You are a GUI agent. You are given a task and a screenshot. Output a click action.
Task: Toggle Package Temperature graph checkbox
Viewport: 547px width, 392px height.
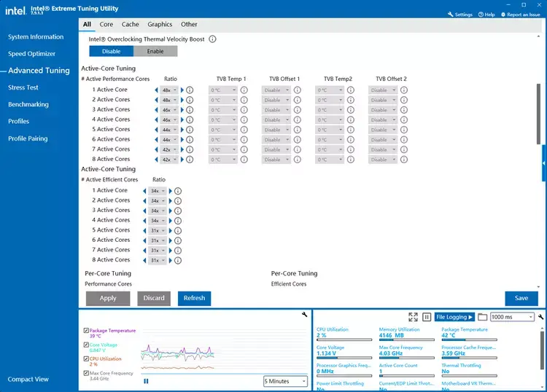86,330
